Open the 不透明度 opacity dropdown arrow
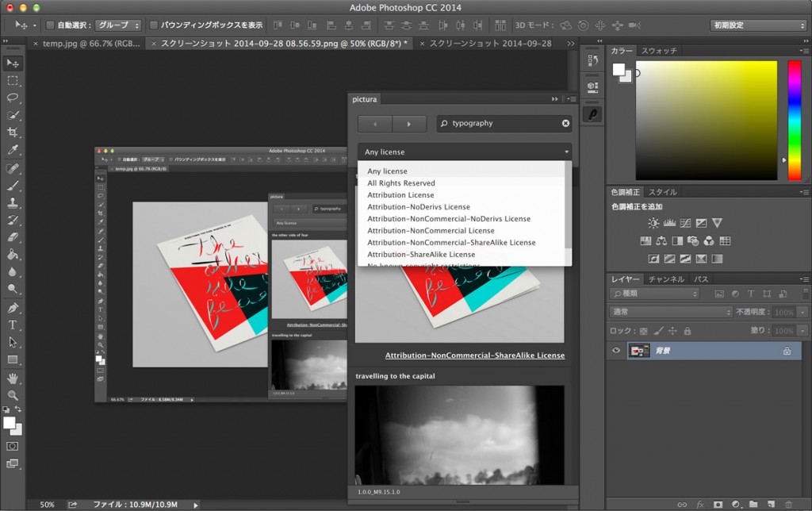This screenshot has height=511, width=812. click(803, 313)
